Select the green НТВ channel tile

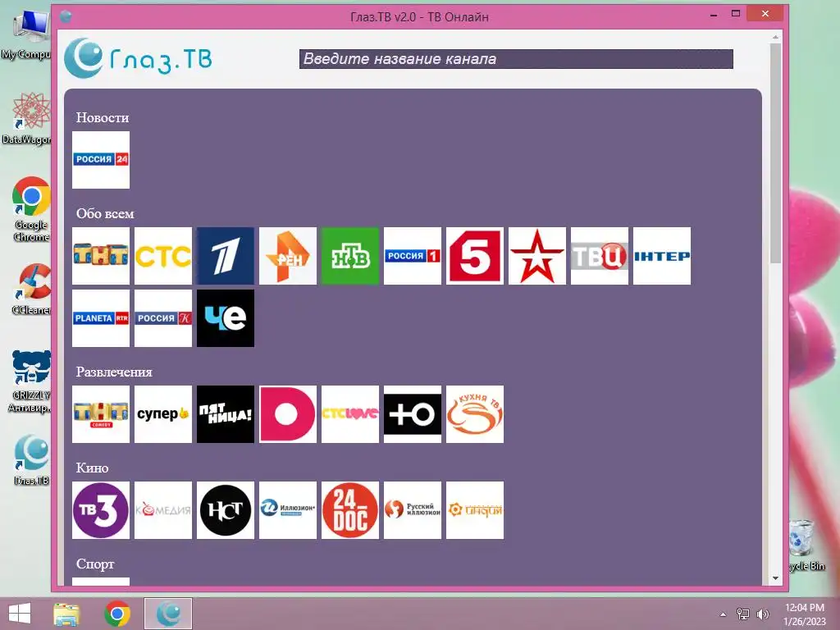tap(349, 256)
